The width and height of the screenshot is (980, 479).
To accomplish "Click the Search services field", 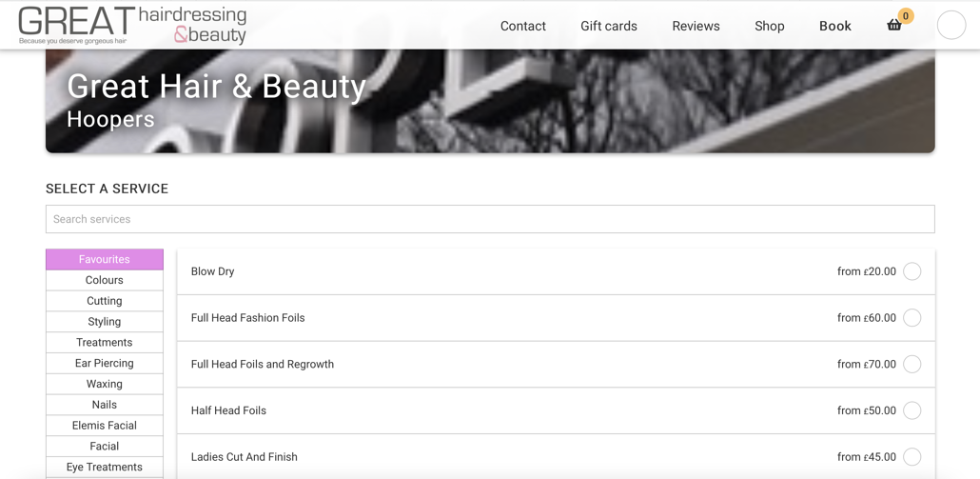I will click(490, 219).
